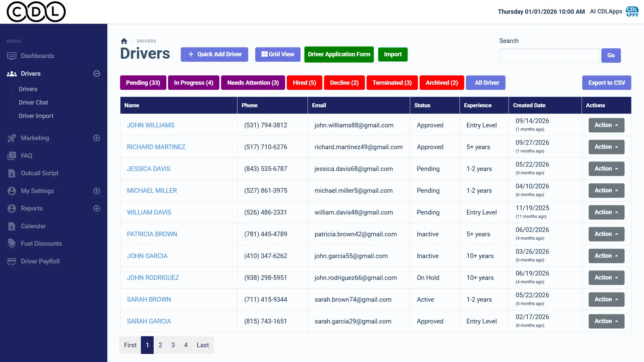Click the Dashboards sidebar icon
Screen dimensions: 644x362
coord(12,56)
